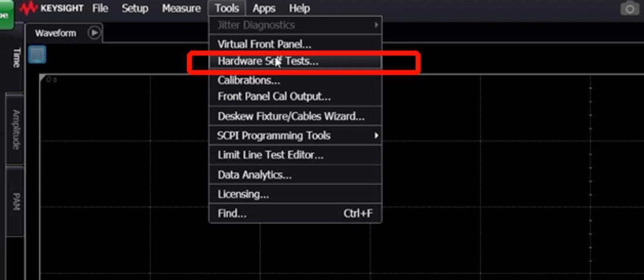Switch to the PAM side tab
The height and width of the screenshot is (280, 644).
point(16,202)
